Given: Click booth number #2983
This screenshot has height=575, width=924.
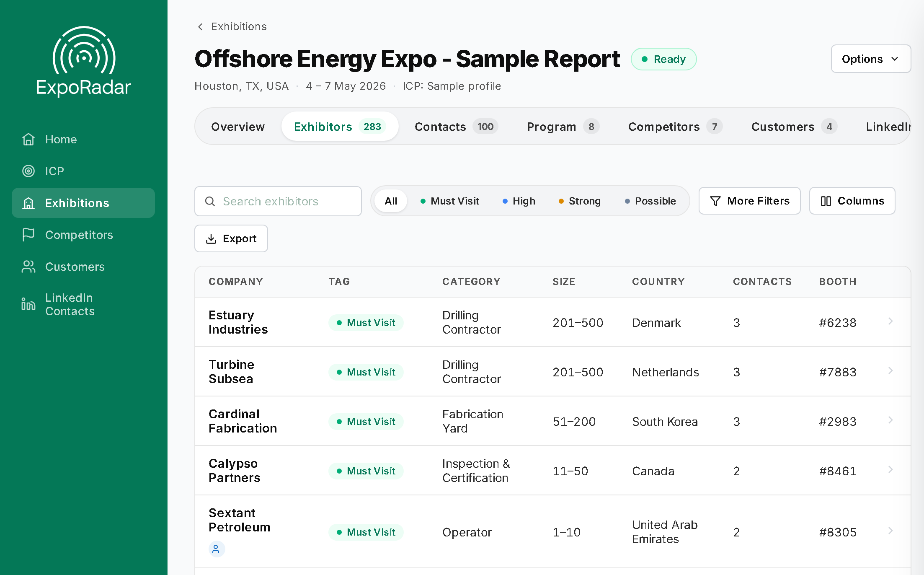Looking at the screenshot, I should pos(838,422).
